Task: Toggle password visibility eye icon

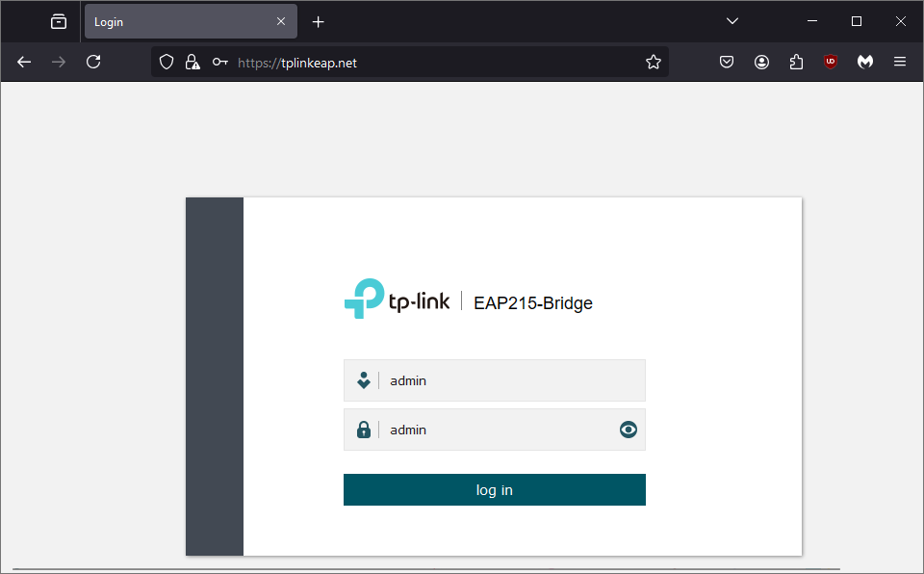Action: tap(629, 430)
